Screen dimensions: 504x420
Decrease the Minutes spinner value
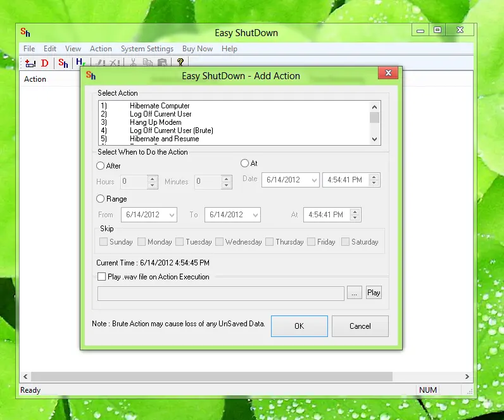(x=226, y=185)
